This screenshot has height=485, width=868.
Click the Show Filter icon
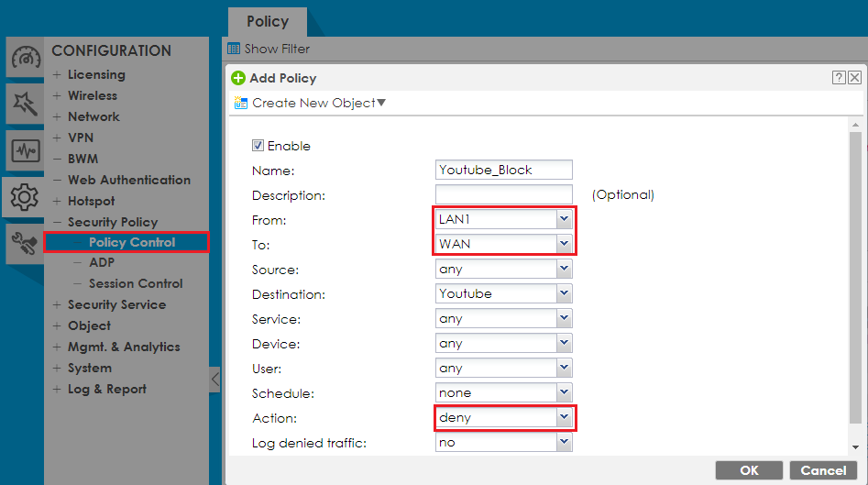(234, 49)
